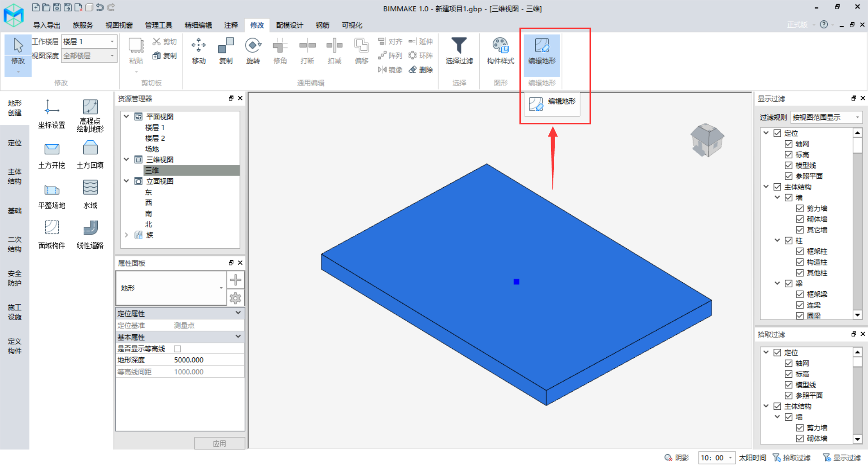Uncheck 连梁 in 显示过滤 panel
Image resolution: width=868 pixels, height=465 pixels.
pos(800,305)
